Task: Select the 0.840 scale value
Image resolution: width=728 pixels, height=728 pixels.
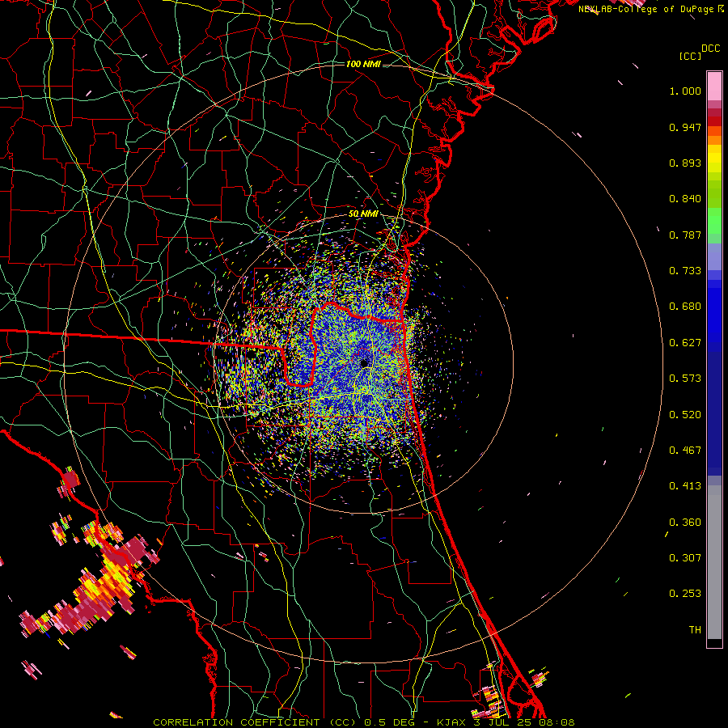Action: tap(685, 199)
